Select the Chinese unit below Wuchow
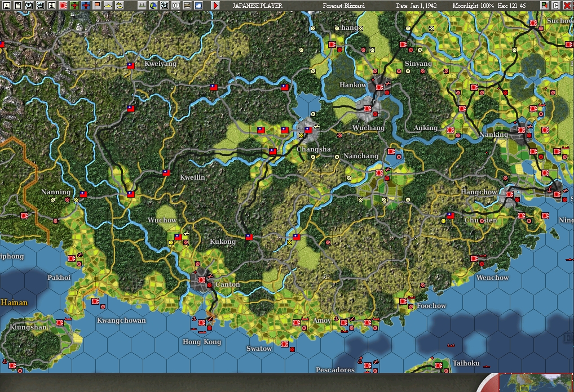The height and width of the screenshot is (392, 574). pyautogui.click(x=178, y=237)
